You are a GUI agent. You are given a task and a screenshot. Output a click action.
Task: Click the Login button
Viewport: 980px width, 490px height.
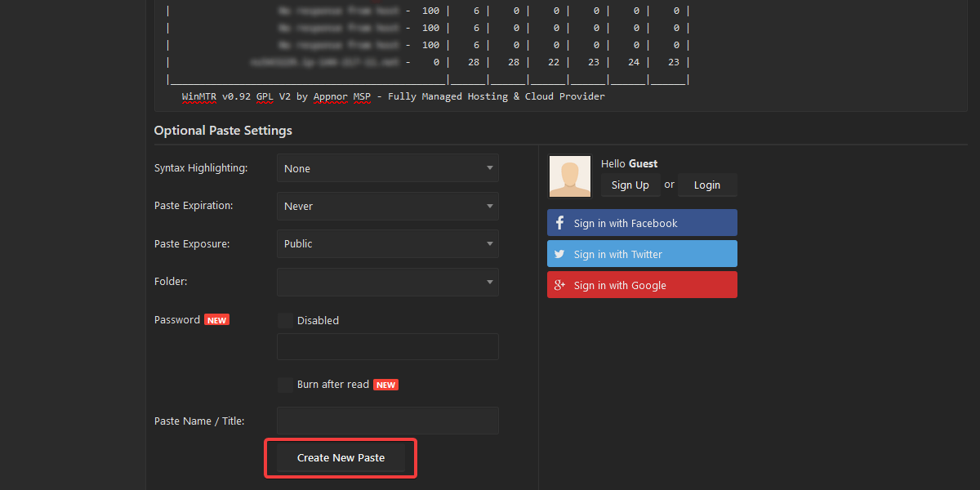coord(707,185)
